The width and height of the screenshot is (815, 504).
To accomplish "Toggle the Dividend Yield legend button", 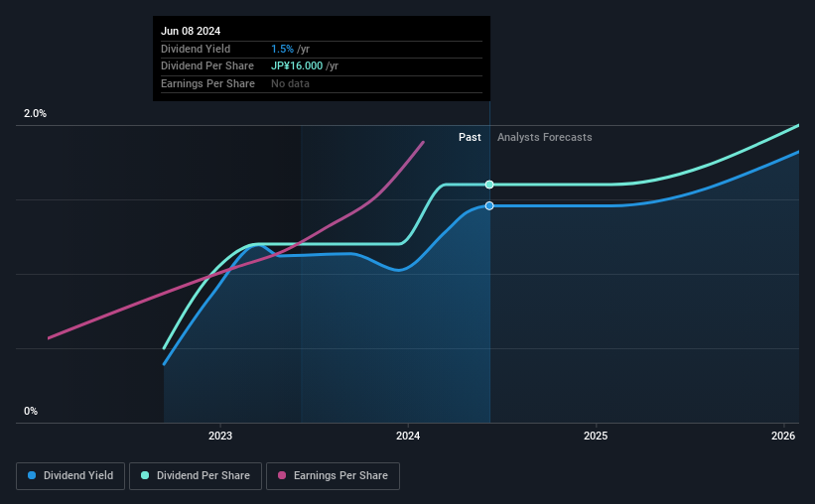I will (70, 476).
